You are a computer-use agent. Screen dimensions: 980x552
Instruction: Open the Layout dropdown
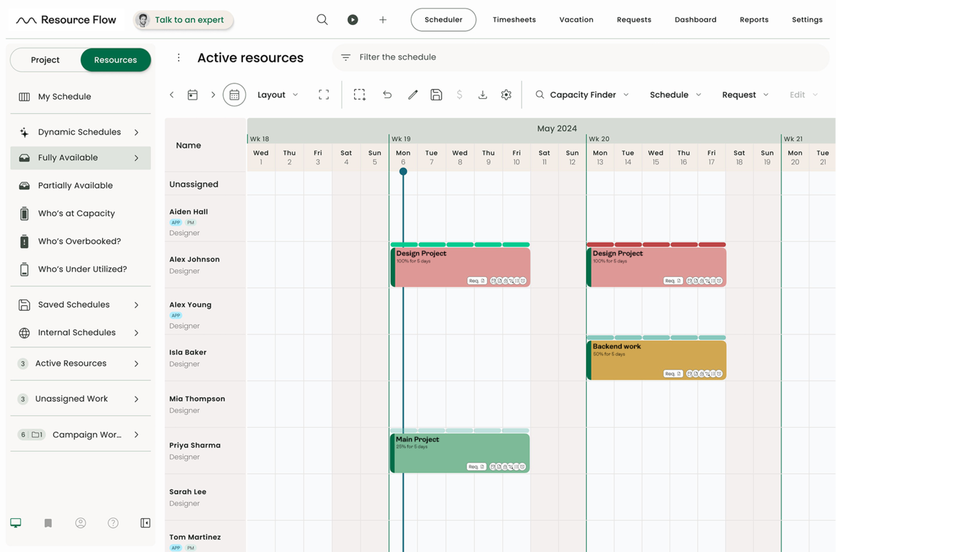pyautogui.click(x=277, y=95)
